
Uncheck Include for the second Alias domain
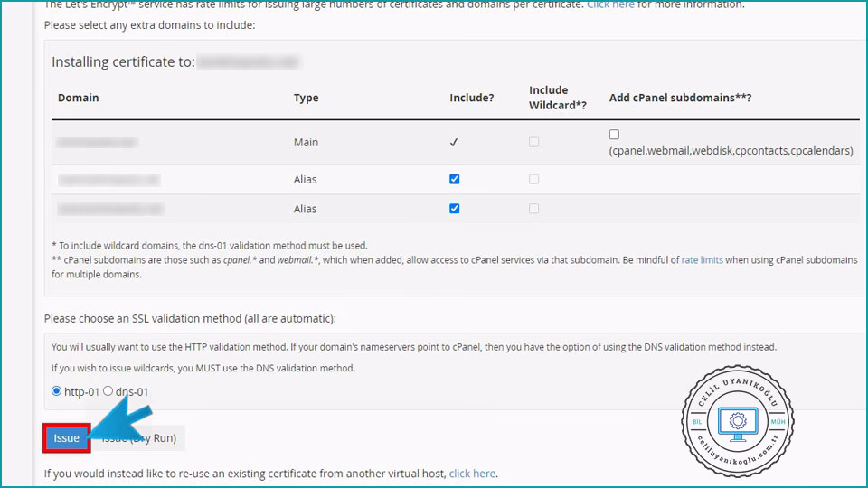tap(454, 208)
